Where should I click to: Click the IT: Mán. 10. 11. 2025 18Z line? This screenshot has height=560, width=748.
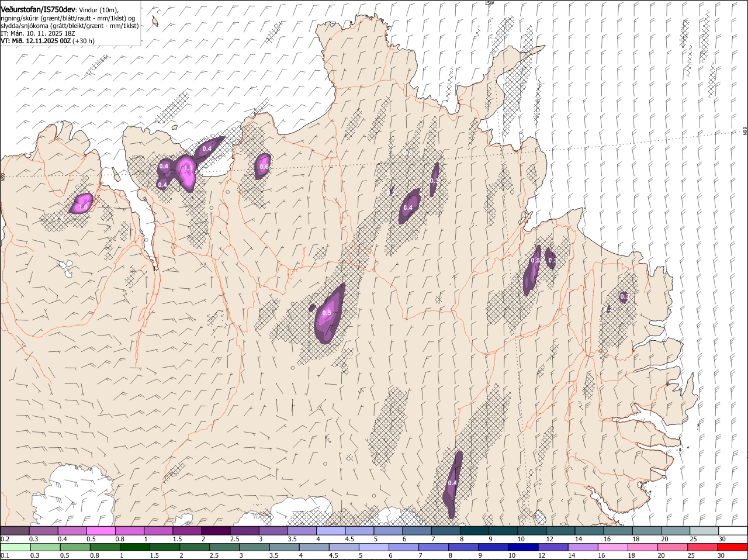(37, 33)
